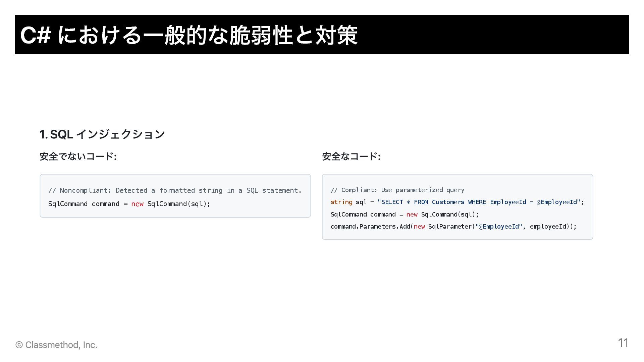Select the heading '1. SQL インジェクション'

pyautogui.click(x=102, y=134)
